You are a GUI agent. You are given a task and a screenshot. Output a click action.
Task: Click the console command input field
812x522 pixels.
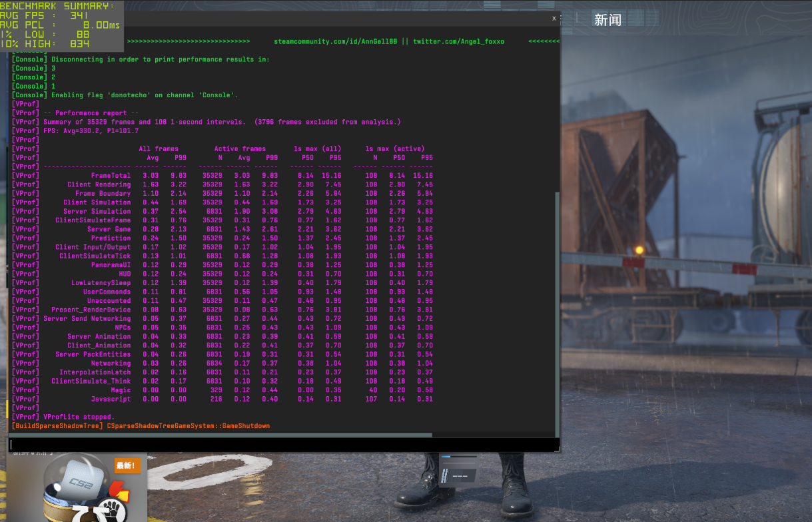[283, 444]
